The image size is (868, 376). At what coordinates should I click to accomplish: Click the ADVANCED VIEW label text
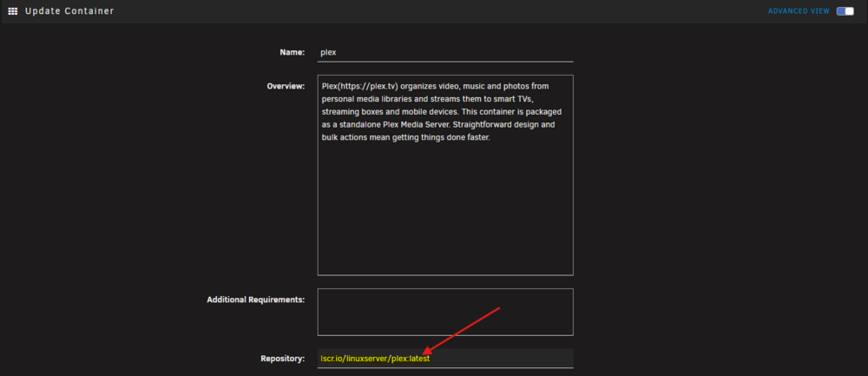click(799, 11)
